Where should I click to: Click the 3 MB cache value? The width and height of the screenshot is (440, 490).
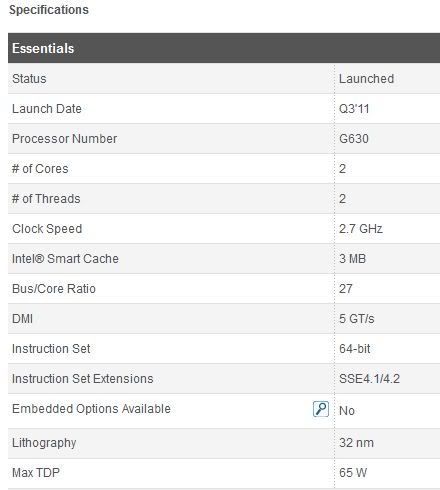tap(352, 259)
